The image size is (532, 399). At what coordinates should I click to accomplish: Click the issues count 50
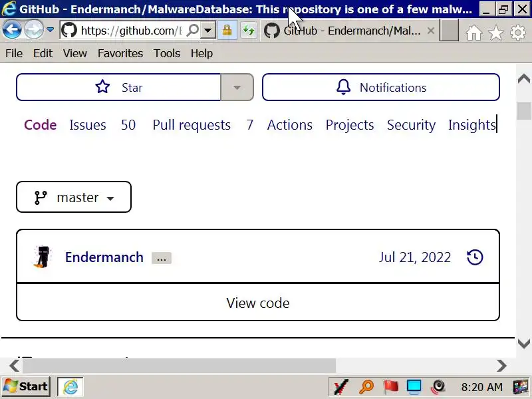coord(128,125)
